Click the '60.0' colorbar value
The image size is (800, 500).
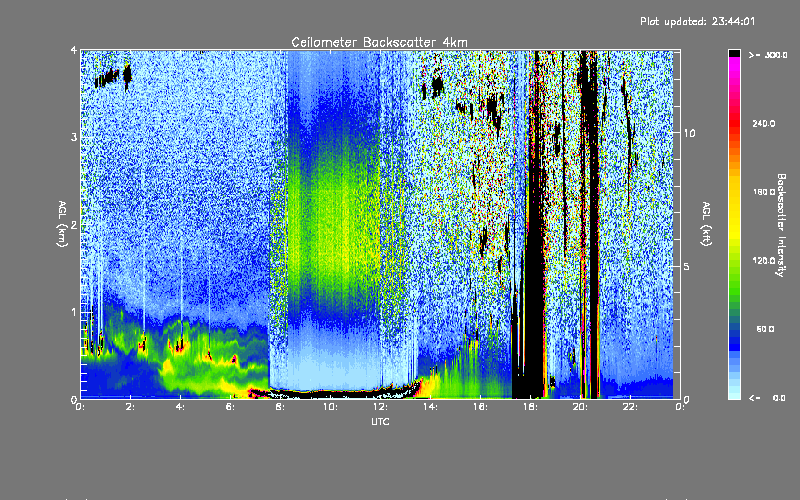pos(765,329)
